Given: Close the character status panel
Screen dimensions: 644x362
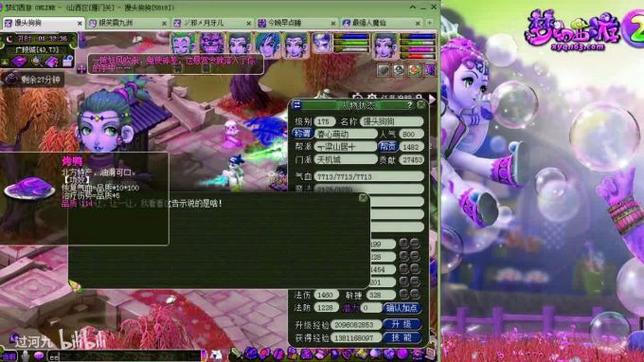Looking at the screenshot, I should [x=421, y=105].
